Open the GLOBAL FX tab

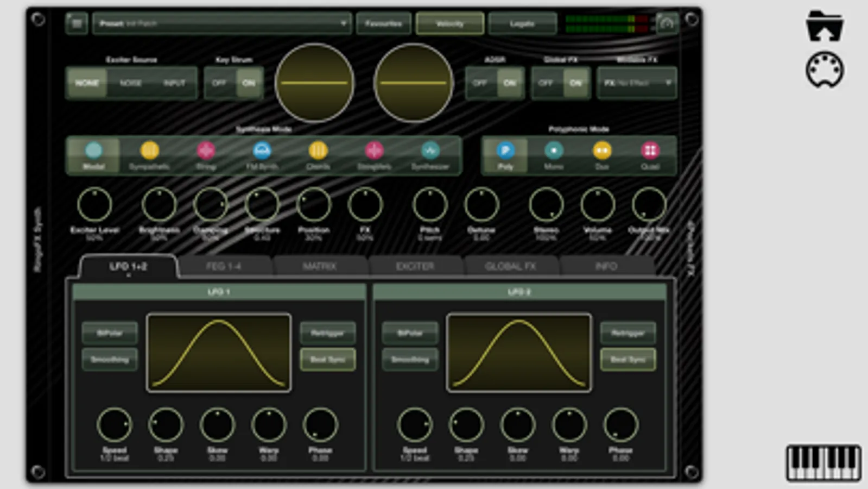pyautogui.click(x=510, y=266)
